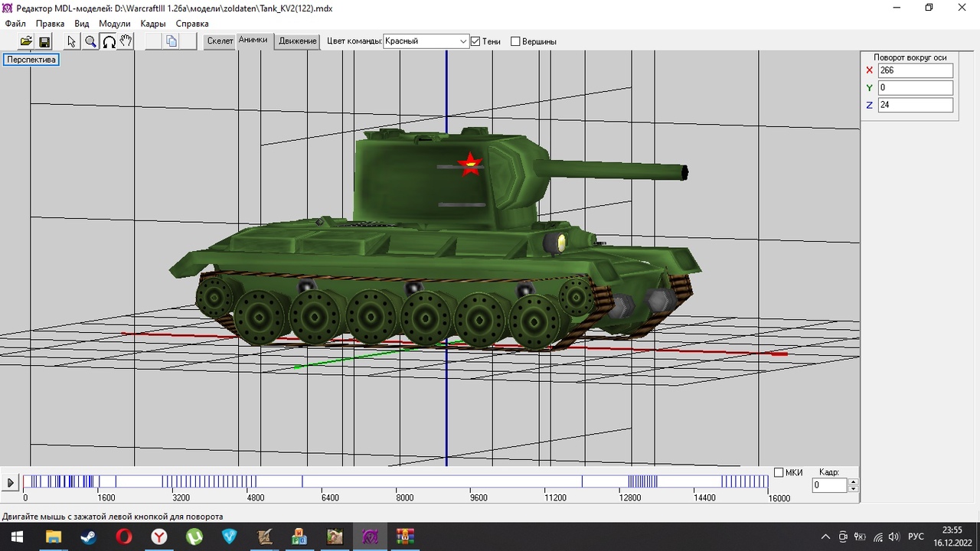Click the red star on the tank turret
The image size is (980, 551).
tap(470, 163)
